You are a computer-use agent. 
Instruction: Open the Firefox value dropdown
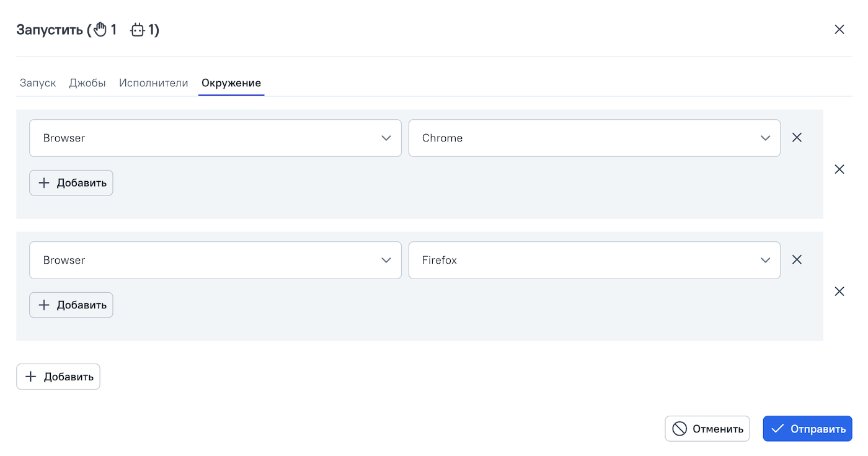click(x=594, y=260)
